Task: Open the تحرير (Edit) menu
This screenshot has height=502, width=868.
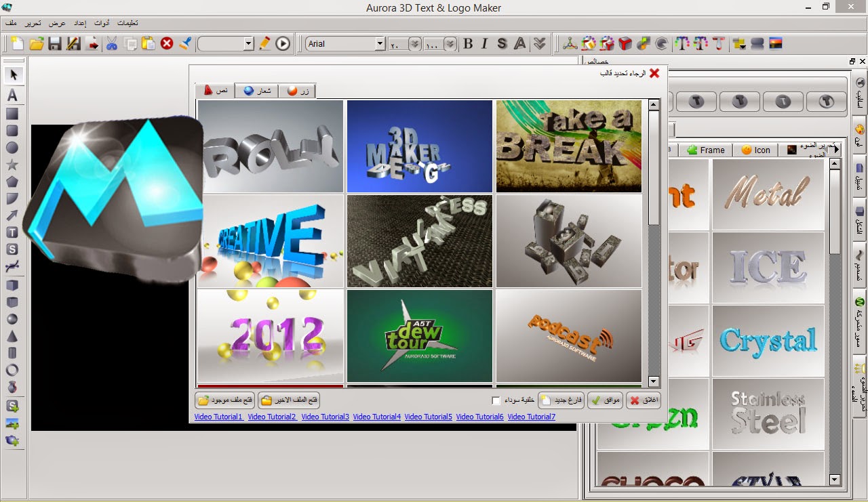Action: (33, 23)
